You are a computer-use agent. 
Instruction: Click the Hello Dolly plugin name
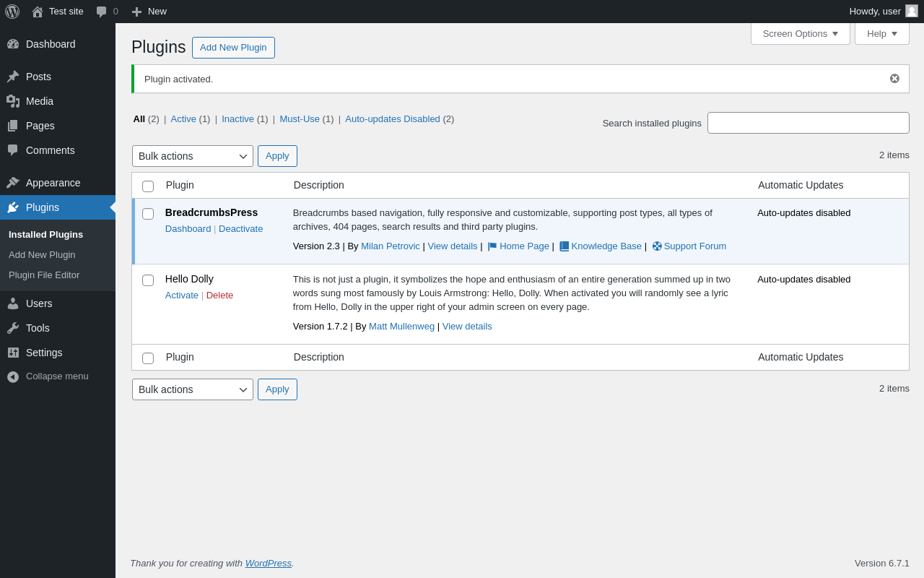coord(189,279)
